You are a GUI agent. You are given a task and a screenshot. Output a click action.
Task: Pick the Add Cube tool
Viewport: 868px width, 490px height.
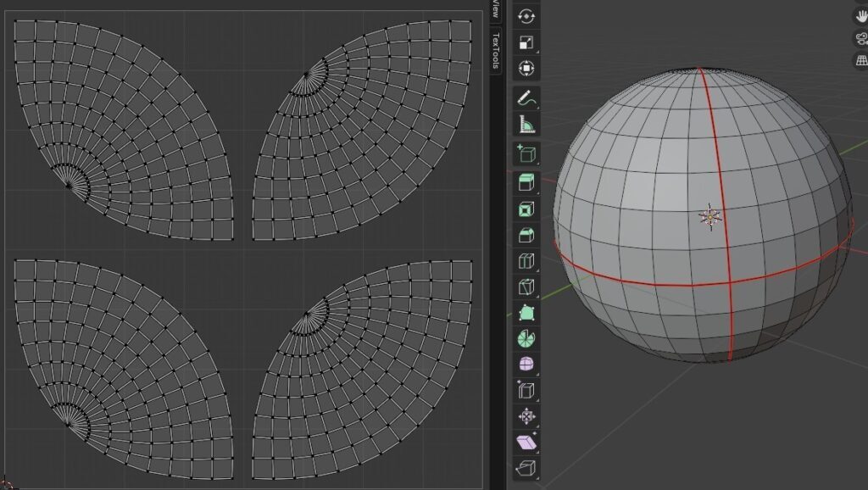(x=526, y=154)
